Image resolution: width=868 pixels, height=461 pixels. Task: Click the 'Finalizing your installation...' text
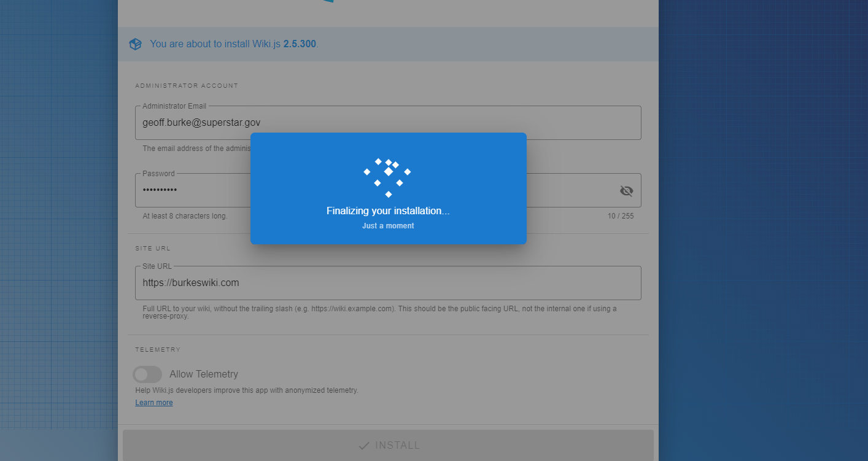(x=388, y=211)
